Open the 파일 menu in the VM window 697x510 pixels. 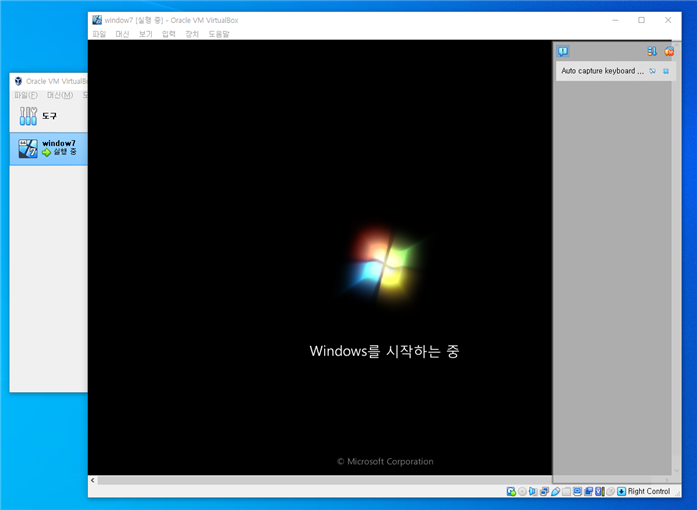click(99, 34)
